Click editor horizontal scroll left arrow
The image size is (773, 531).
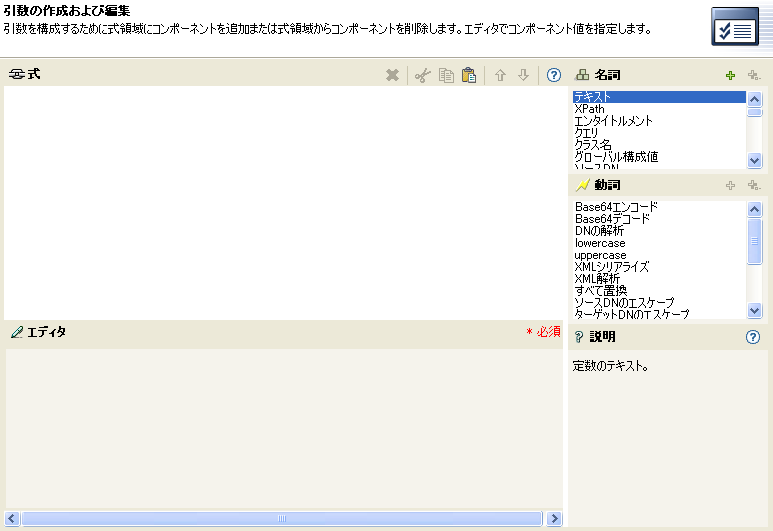[12, 518]
